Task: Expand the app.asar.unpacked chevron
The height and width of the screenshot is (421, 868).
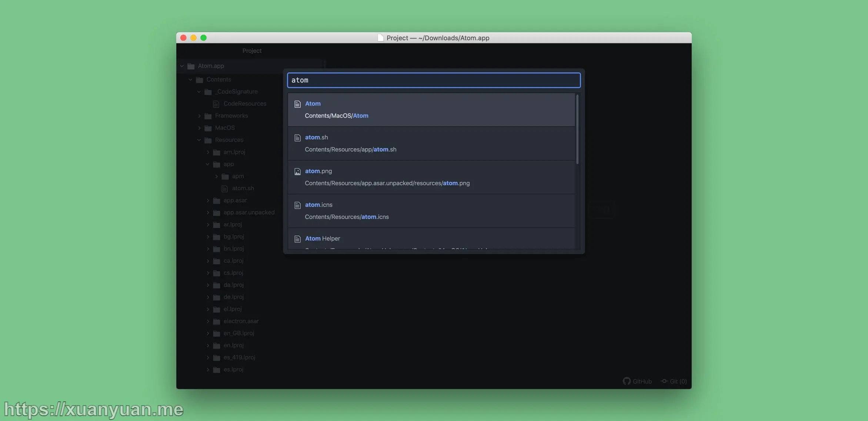Action: (x=208, y=213)
